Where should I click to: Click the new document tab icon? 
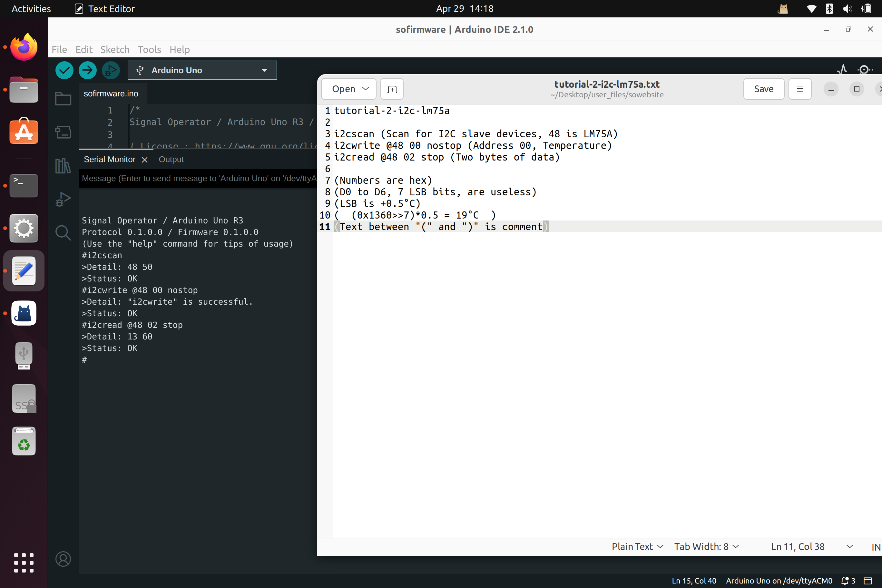[x=392, y=89]
